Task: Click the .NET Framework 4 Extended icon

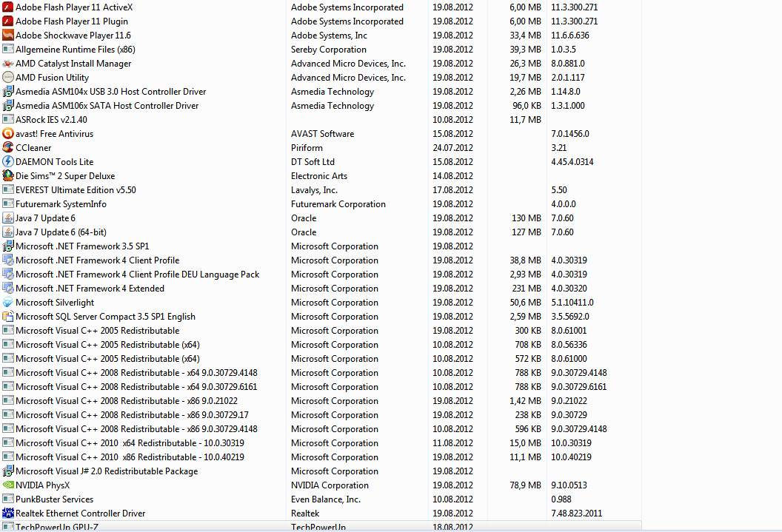Action: tap(7, 288)
